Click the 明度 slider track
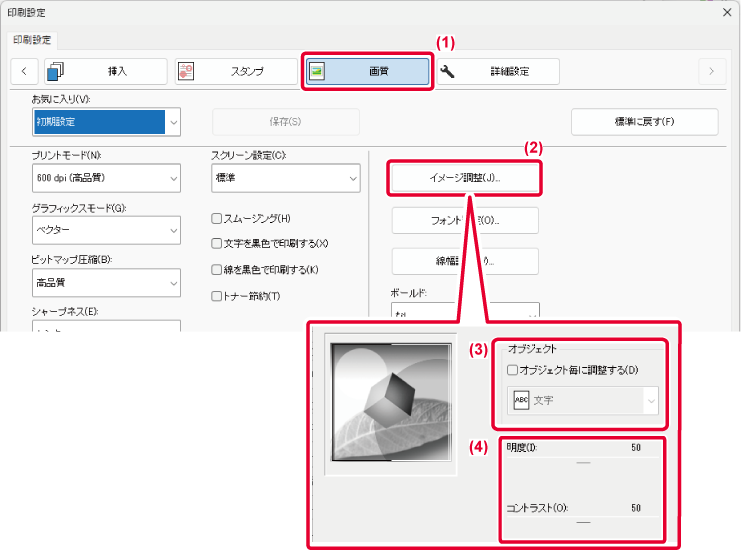 point(583,463)
